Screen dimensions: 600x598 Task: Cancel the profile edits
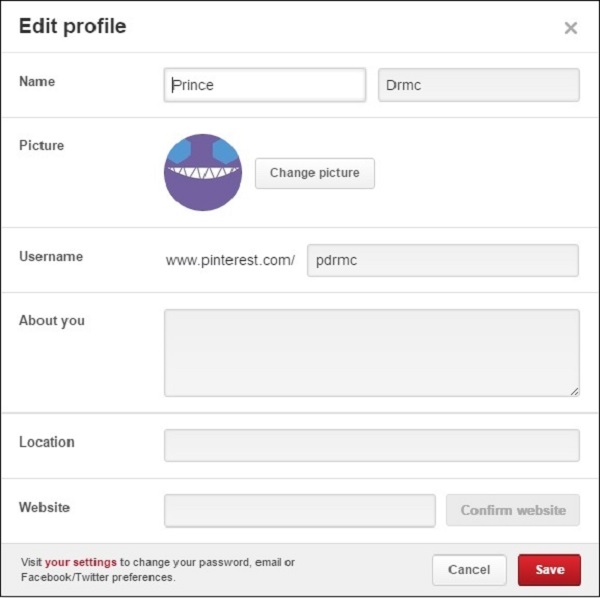click(469, 570)
